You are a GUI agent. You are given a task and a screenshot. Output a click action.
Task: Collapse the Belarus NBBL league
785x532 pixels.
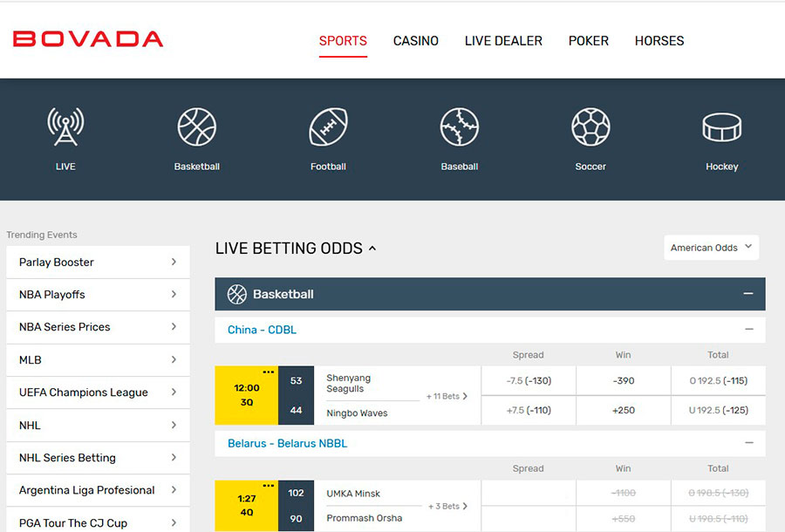point(748,443)
